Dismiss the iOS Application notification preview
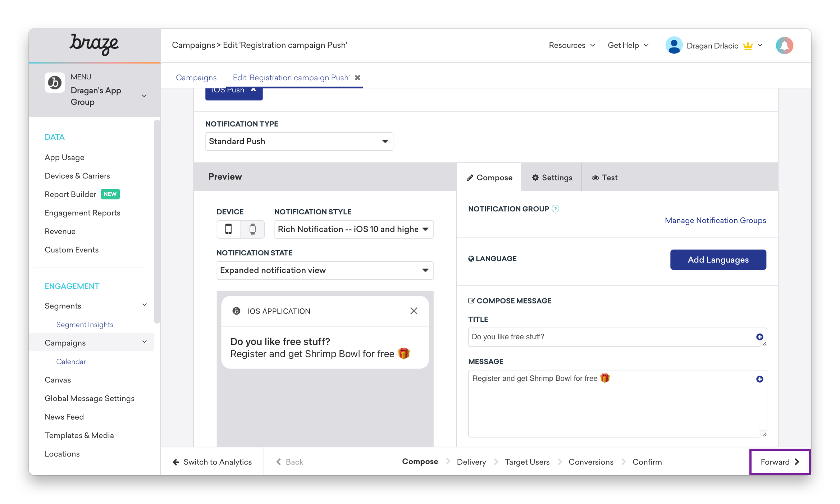This screenshot has height=504, width=840. point(414,311)
